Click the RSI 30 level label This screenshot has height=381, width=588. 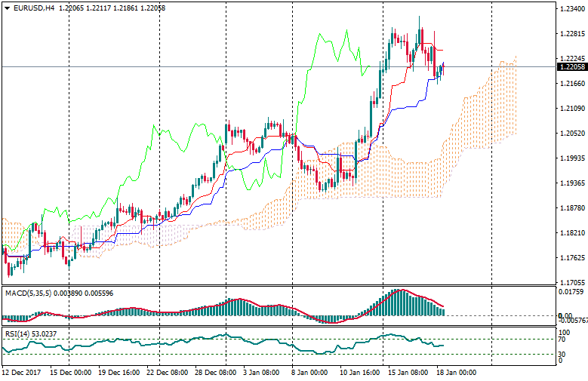coord(562,353)
